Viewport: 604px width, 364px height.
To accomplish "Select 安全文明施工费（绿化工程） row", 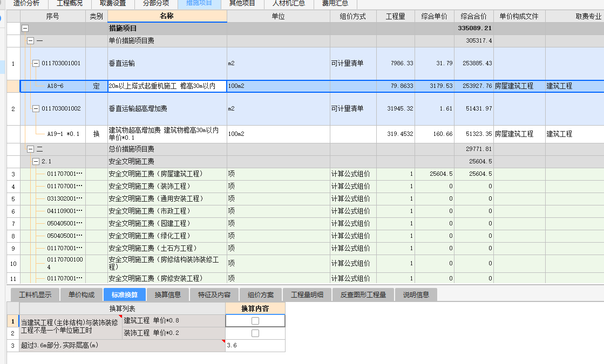I will (305, 236).
